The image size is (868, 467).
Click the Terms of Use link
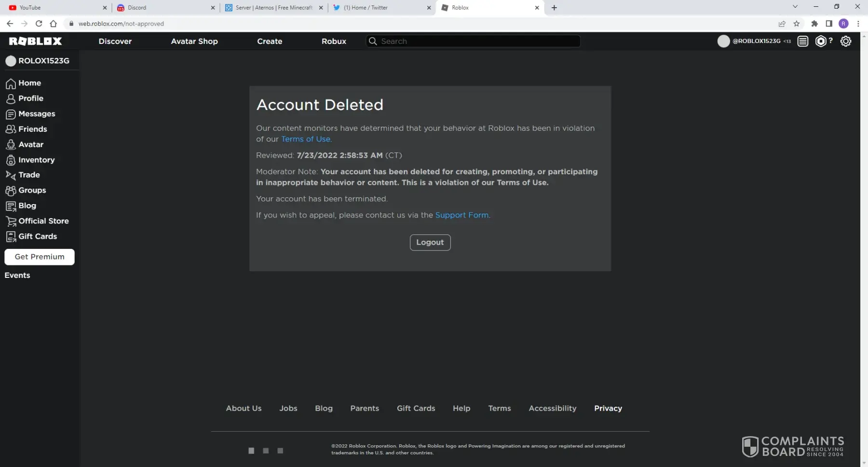pos(306,139)
